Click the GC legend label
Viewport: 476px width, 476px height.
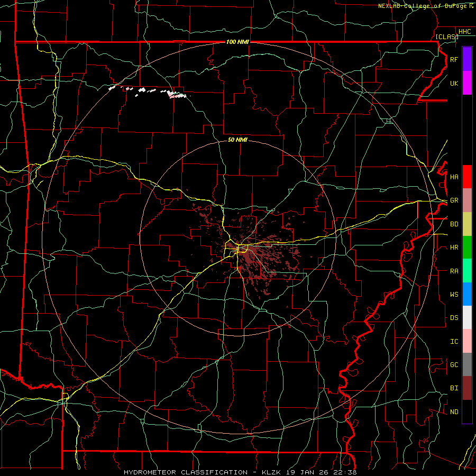point(454,365)
